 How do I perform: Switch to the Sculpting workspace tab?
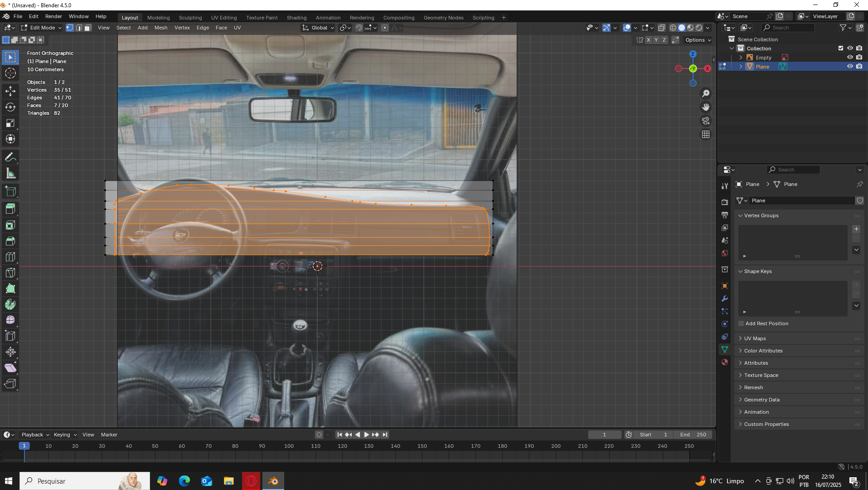tap(190, 18)
